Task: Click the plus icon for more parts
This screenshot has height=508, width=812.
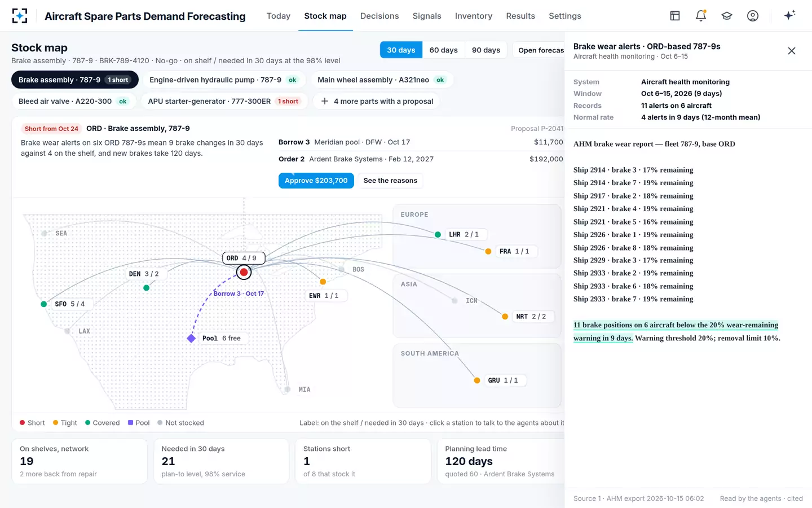Action: click(325, 101)
